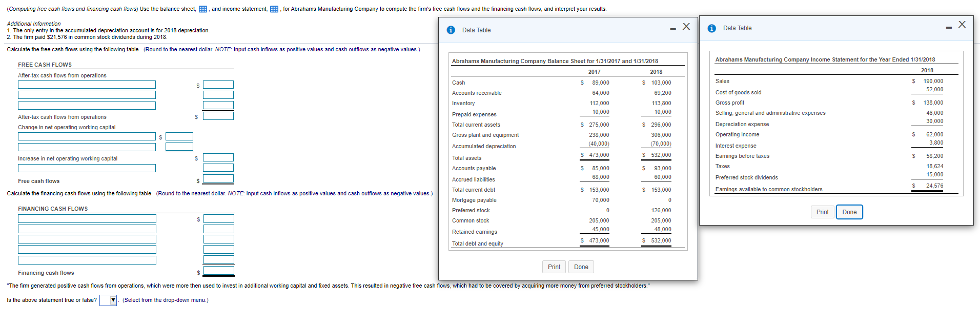Select the After-tax cash flows from operations total field
Screen dimensions: 980x325
click(x=218, y=116)
